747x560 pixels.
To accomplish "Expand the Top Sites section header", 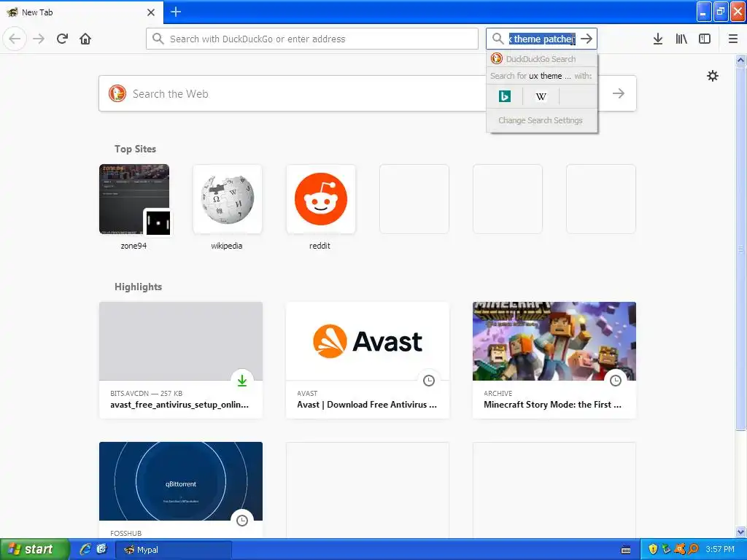I will tap(135, 149).
